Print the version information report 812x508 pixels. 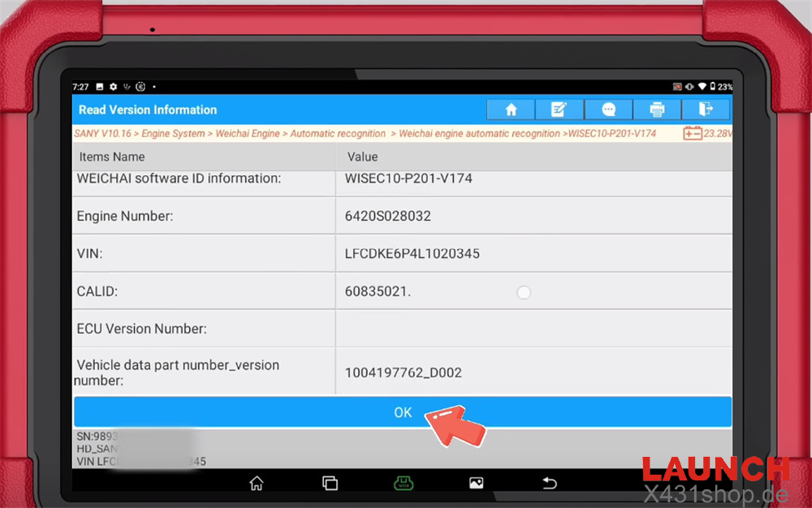click(x=657, y=110)
